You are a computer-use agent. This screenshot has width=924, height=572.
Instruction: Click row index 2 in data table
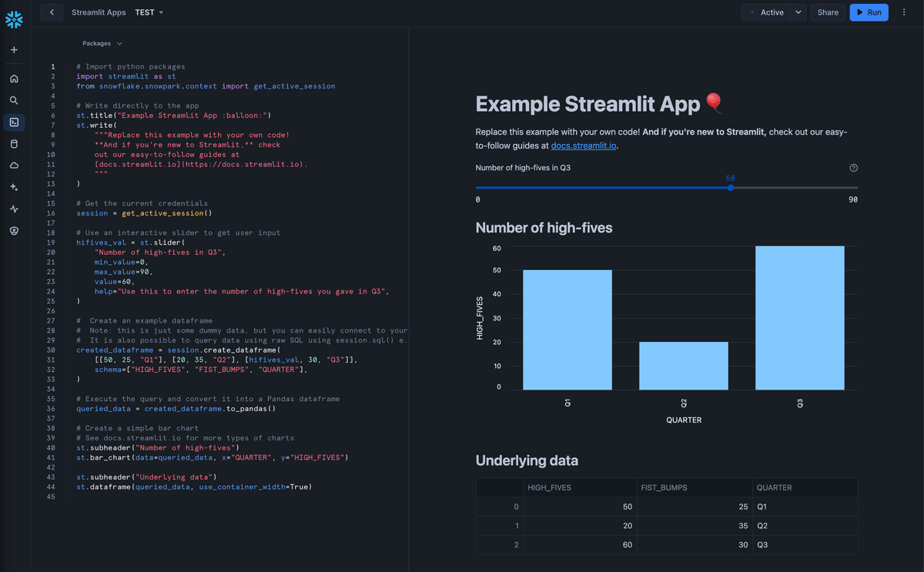[x=499, y=545]
